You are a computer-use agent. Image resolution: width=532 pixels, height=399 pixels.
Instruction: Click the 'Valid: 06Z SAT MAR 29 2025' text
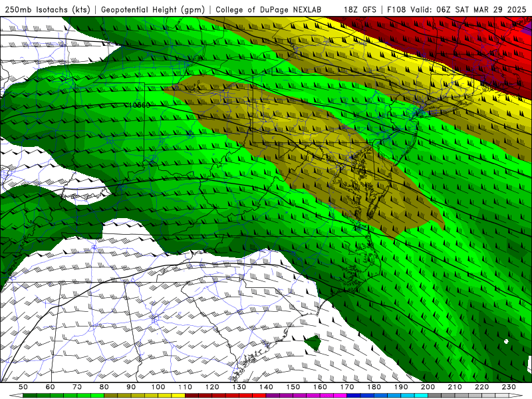click(468, 9)
